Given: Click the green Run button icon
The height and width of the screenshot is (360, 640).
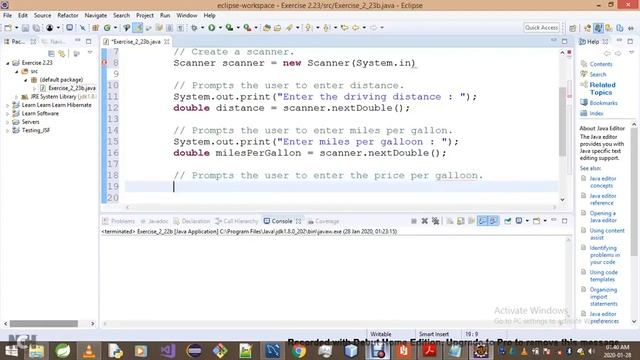Looking at the screenshot, I should [x=211, y=28].
